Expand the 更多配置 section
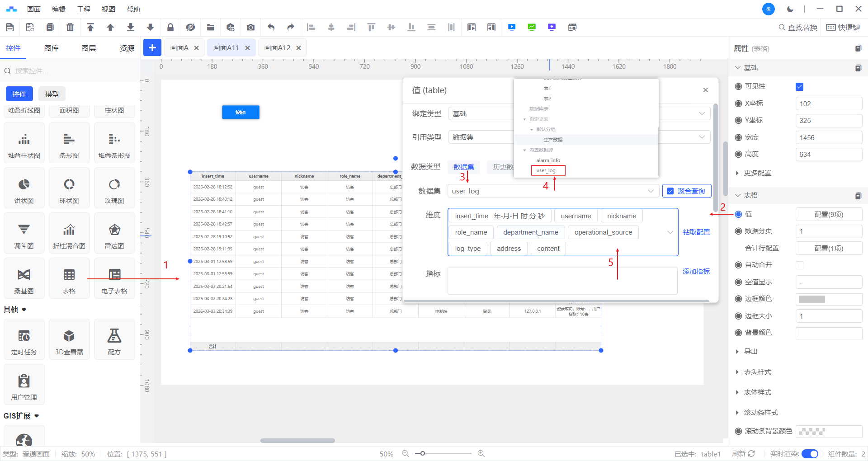 [x=757, y=173]
